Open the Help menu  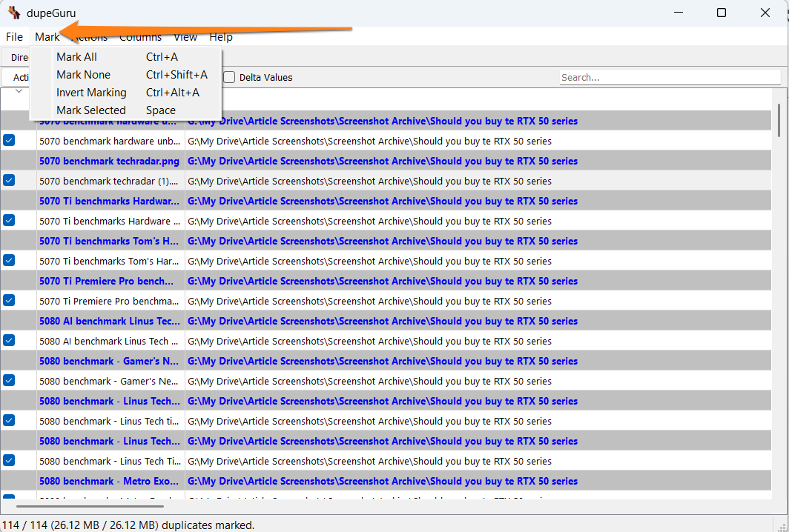coord(221,37)
